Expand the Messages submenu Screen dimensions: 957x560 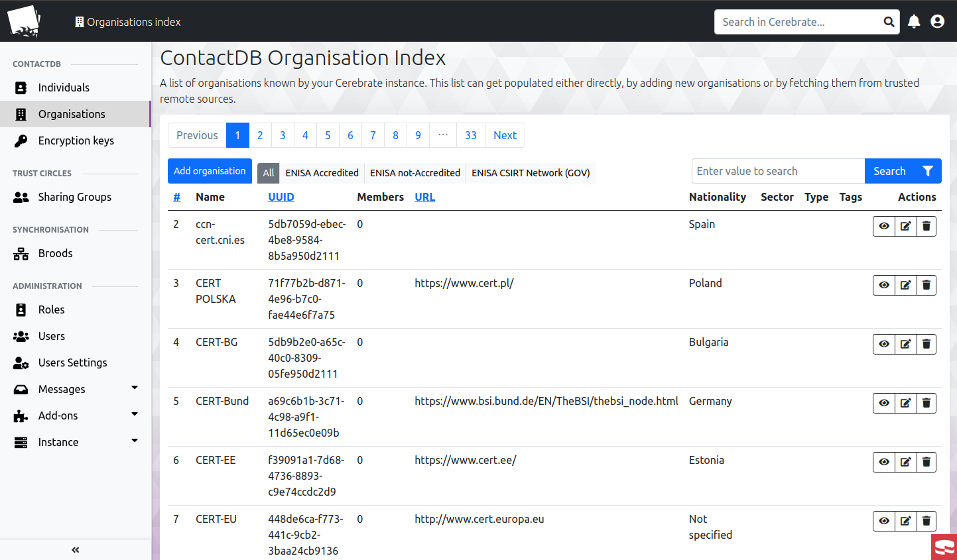pyautogui.click(x=135, y=388)
